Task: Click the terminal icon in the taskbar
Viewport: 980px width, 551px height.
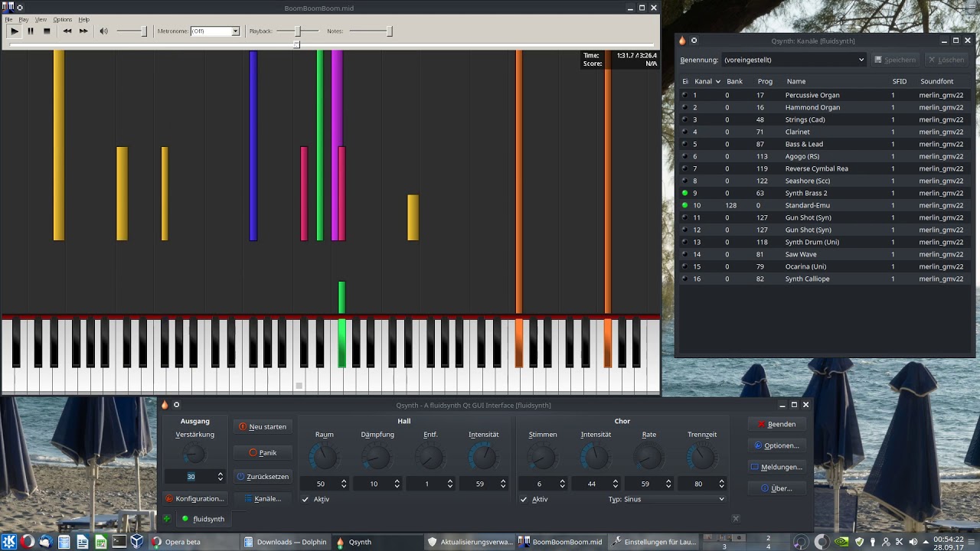Action: (x=119, y=542)
